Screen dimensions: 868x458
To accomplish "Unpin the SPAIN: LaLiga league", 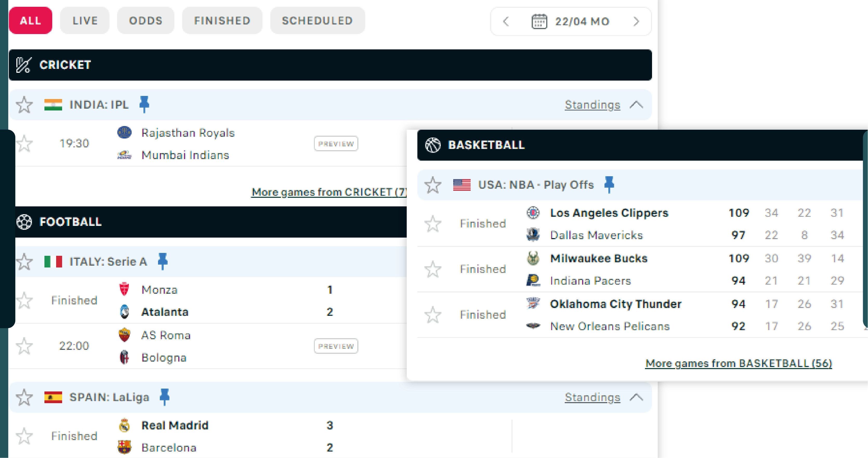I will tap(165, 397).
